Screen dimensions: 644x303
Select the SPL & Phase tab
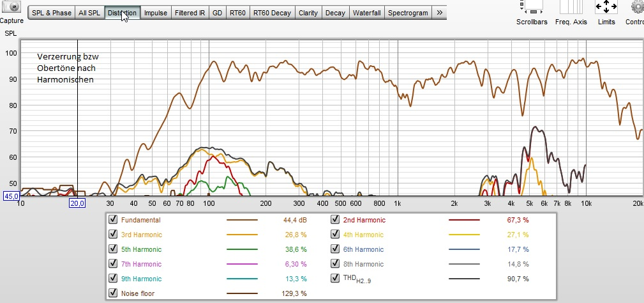click(x=51, y=13)
